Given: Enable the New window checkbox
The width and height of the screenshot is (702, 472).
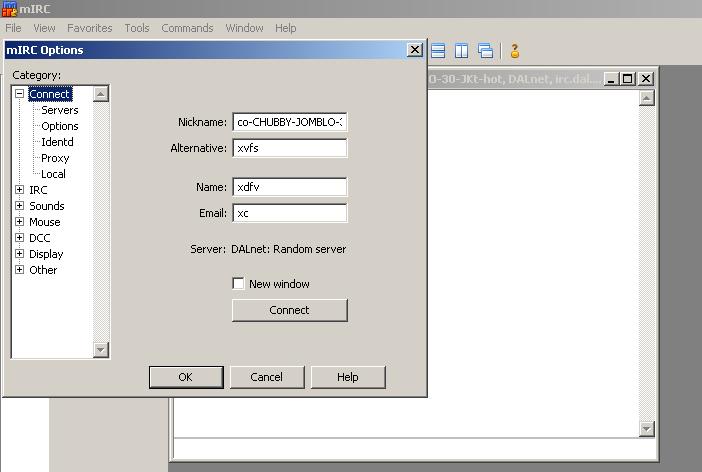Looking at the screenshot, I should pyautogui.click(x=238, y=283).
